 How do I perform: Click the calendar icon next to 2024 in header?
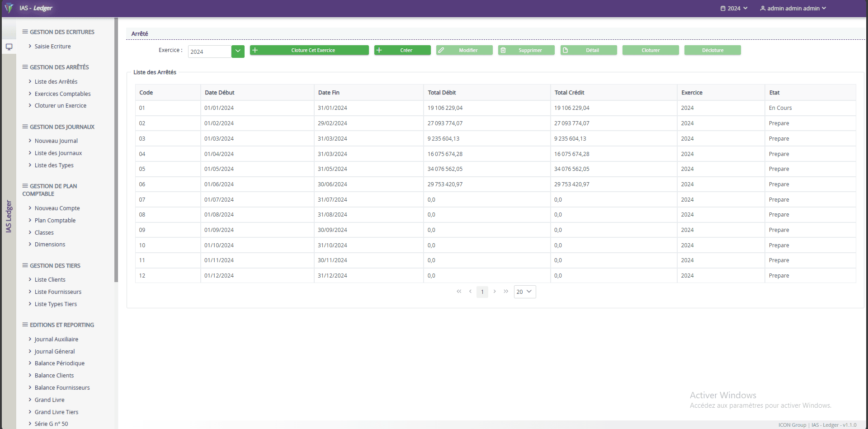pyautogui.click(x=722, y=8)
